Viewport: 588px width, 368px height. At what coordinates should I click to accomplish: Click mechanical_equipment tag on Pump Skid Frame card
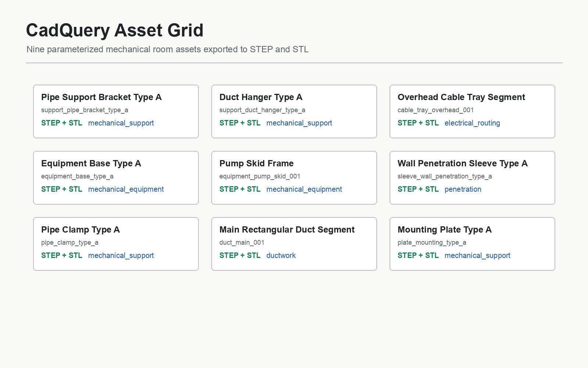coord(304,190)
